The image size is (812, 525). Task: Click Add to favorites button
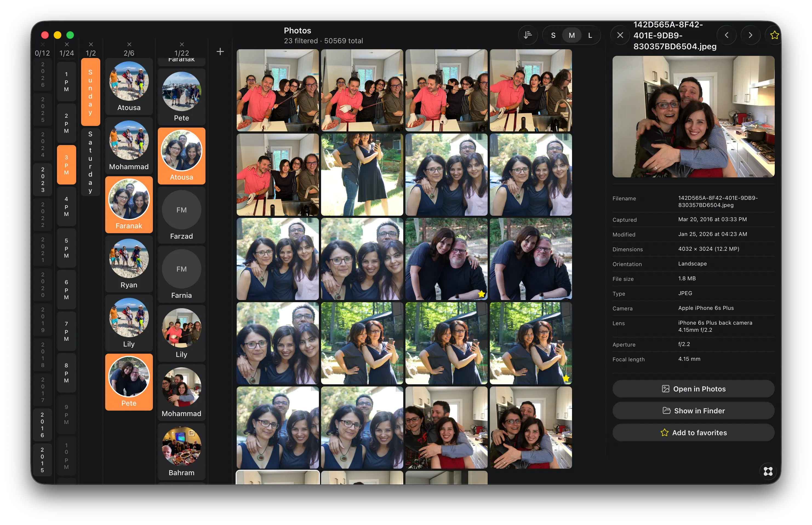tap(693, 432)
